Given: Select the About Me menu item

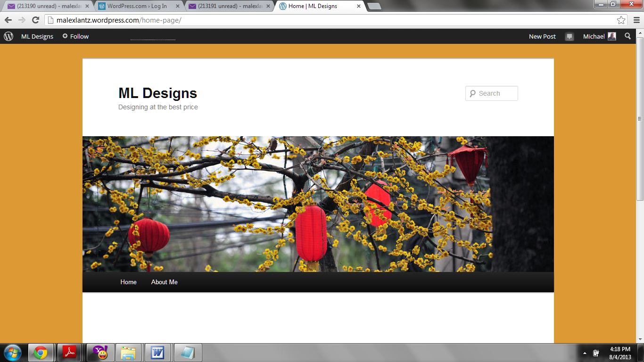Looking at the screenshot, I should [x=164, y=282].
